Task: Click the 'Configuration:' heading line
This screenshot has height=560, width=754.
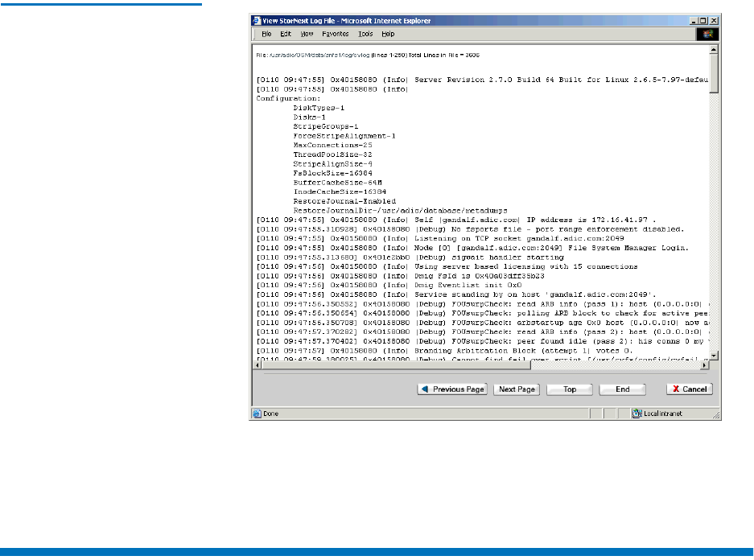Action: 288,98
